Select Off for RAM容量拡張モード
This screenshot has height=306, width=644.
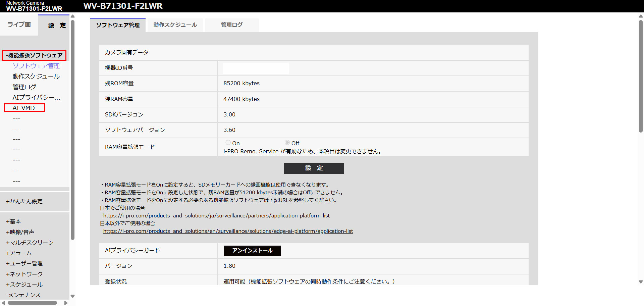click(x=287, y=143)
